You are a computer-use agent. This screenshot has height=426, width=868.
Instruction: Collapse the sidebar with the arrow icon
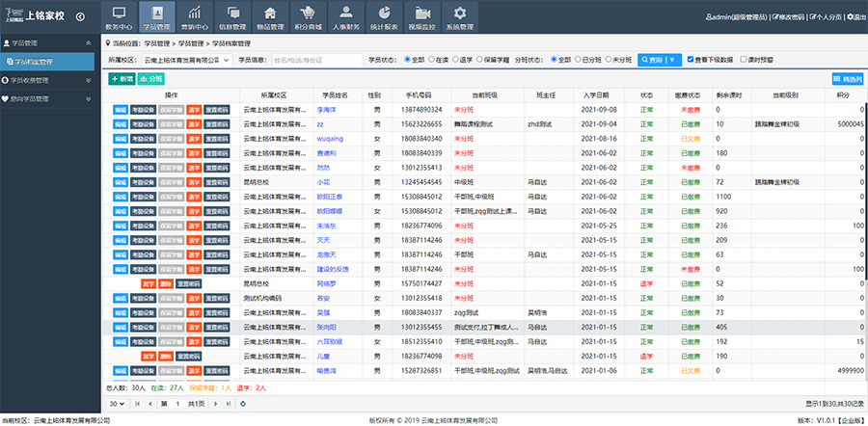click(79, 16)
